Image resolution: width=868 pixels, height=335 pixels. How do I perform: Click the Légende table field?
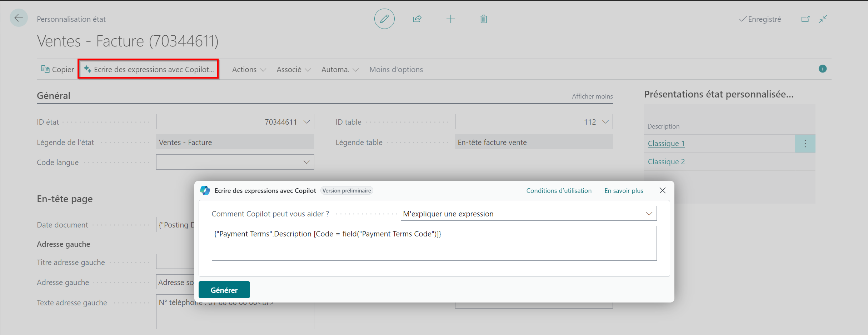pyautogui.click(x=534, y=142)
